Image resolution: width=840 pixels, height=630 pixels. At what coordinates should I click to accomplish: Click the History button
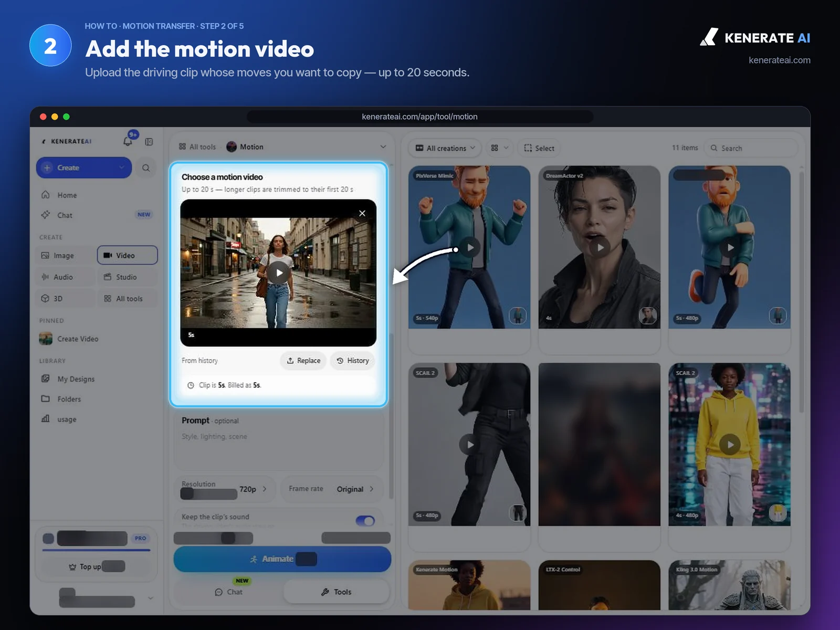click(x=353, y=361)
